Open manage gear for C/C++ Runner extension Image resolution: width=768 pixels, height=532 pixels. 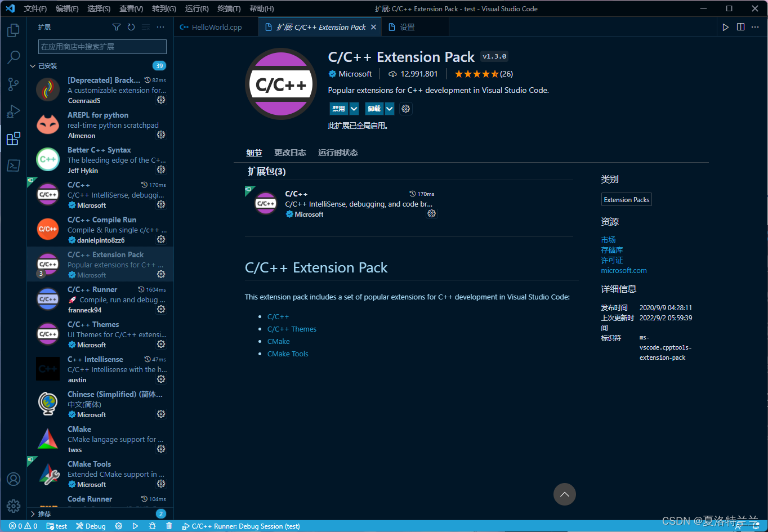(x=161, y=309)
